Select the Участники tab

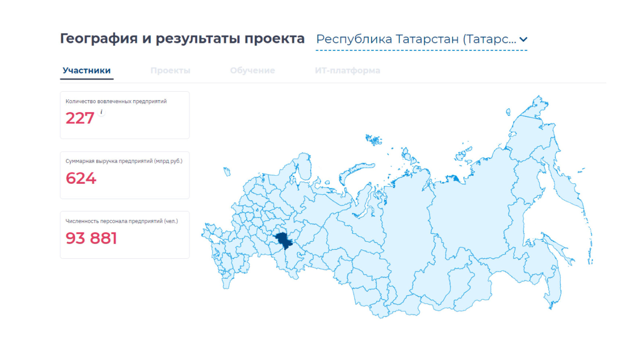pyautogui.click(x=87, y=70)
